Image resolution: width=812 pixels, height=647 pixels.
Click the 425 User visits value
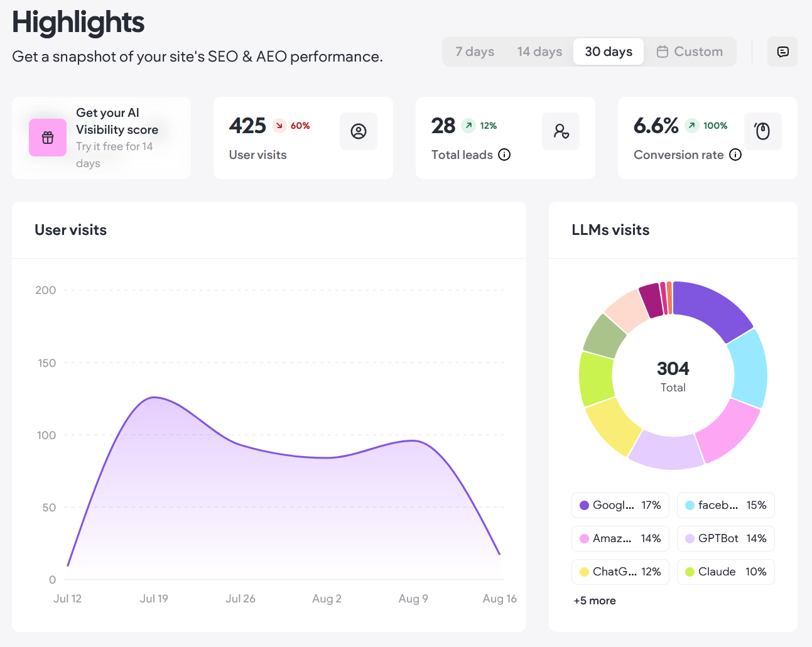tap(247, 126)
